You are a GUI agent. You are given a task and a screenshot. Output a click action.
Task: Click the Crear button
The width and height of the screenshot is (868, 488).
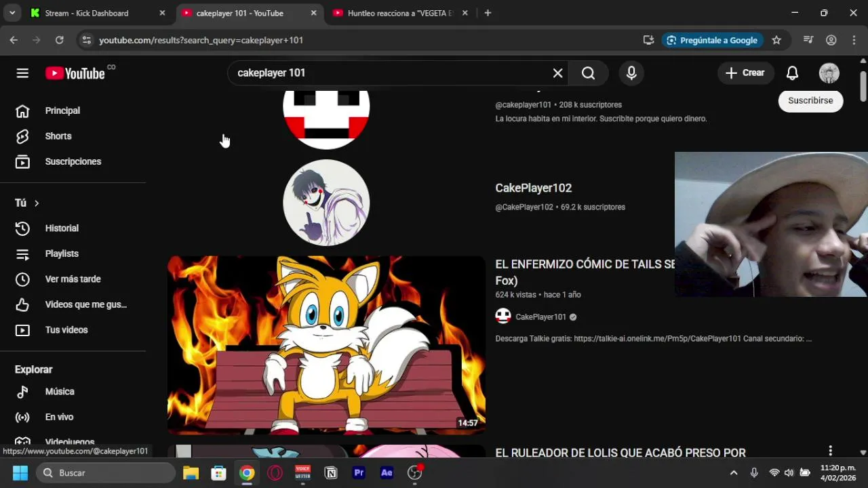point(745,73)
